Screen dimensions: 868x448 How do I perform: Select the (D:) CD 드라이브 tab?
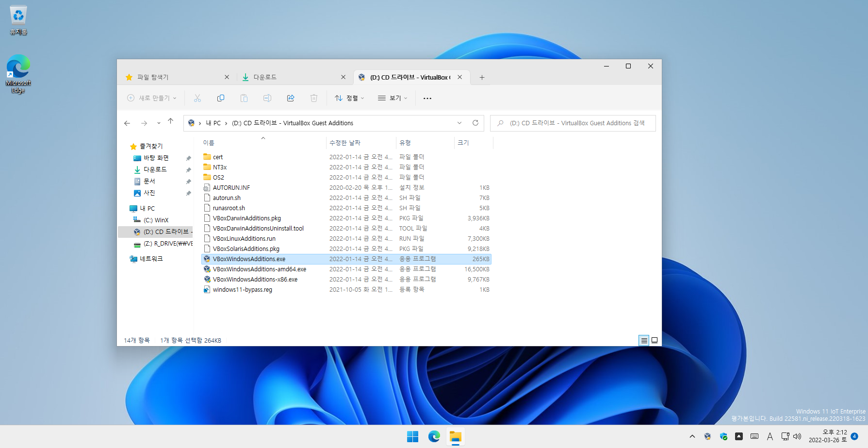(x=404, y=77)
